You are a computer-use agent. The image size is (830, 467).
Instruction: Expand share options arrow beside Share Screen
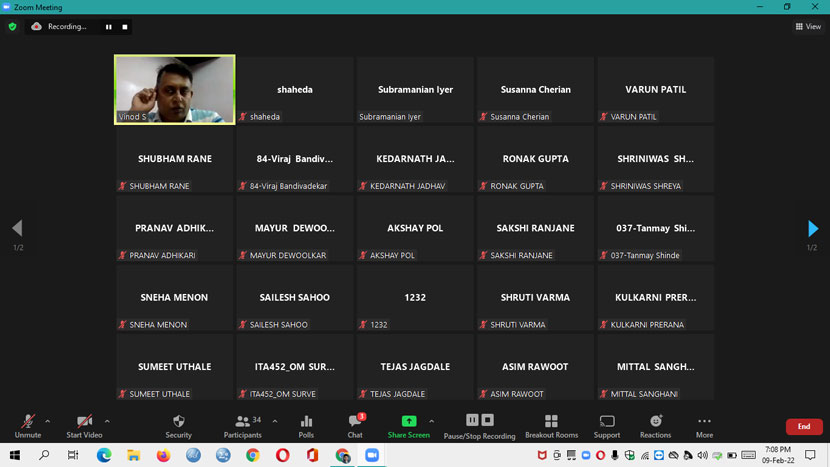(x=431, y=421)
